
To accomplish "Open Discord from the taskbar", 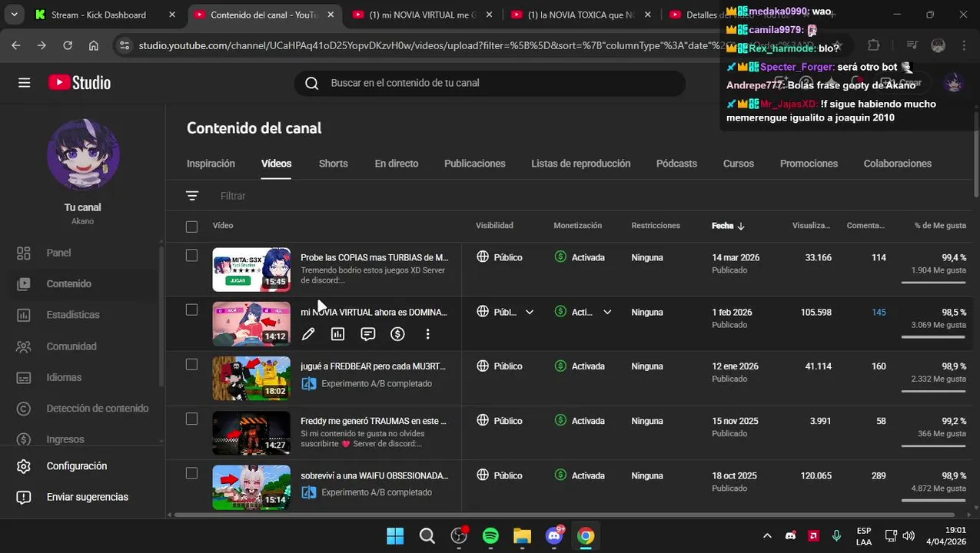I will [x=554, y=535].
